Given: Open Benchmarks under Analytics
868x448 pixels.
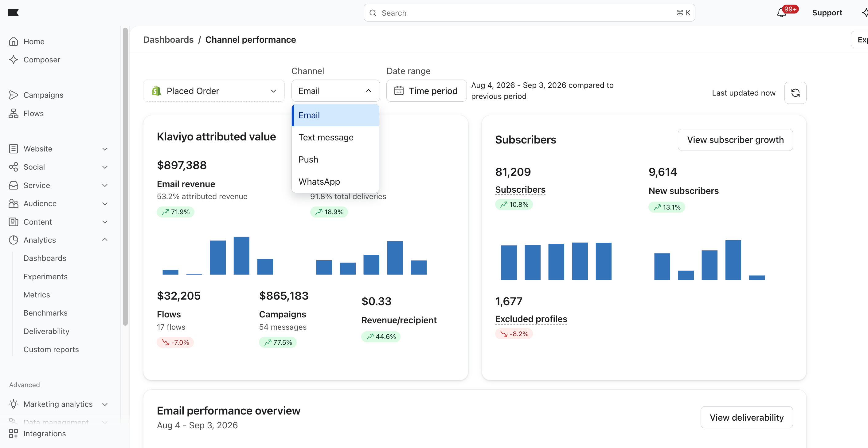Looking at the screenshot, I should coord(45,313).
